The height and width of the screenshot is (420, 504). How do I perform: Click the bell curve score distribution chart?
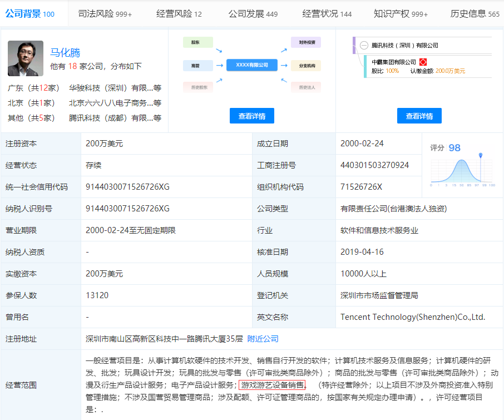[462, 171]
